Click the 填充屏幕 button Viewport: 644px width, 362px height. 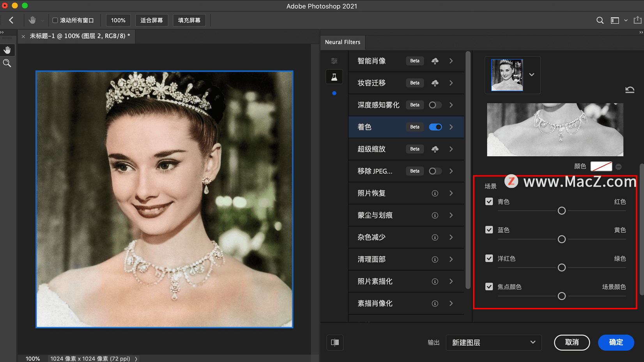(189, 20)
